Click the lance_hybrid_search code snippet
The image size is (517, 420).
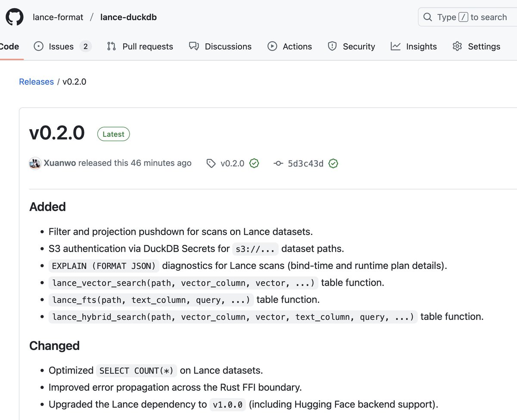tap(233, 317)
